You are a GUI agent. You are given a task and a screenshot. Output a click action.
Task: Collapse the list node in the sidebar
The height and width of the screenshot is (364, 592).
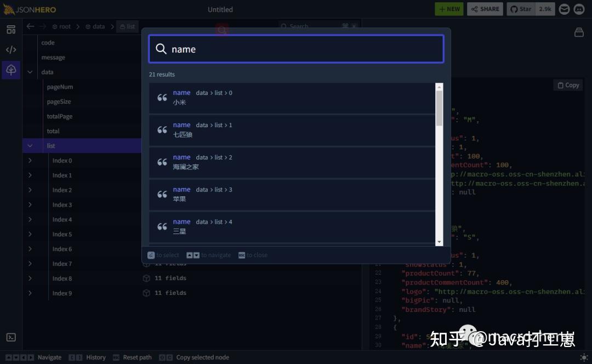click(30, 145)
